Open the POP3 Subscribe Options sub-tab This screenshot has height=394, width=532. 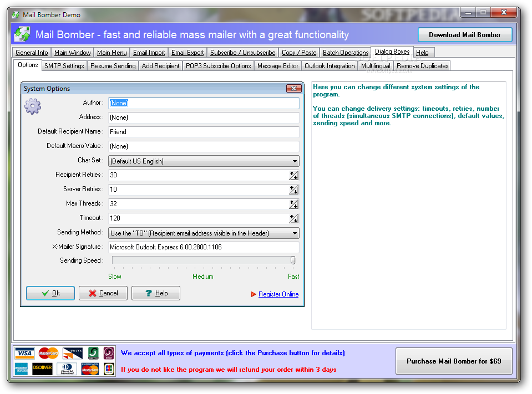click(x=218, y=66)
